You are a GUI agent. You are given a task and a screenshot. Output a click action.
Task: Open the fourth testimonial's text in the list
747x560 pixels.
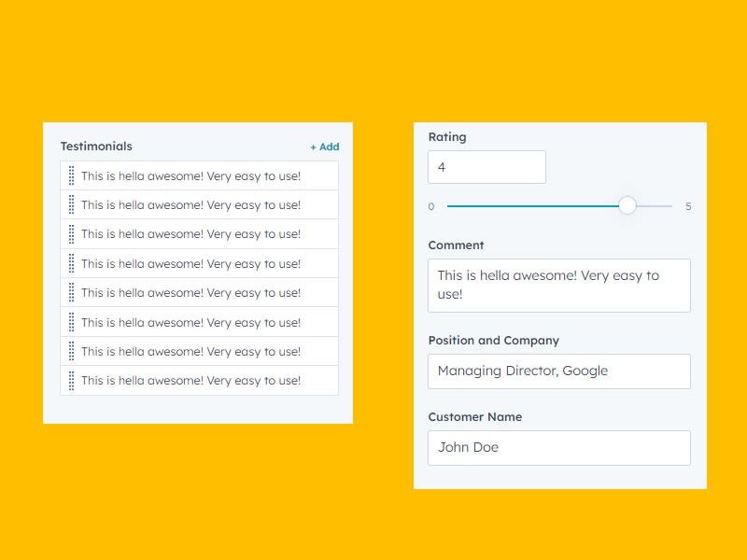click(x=190, y=263)
